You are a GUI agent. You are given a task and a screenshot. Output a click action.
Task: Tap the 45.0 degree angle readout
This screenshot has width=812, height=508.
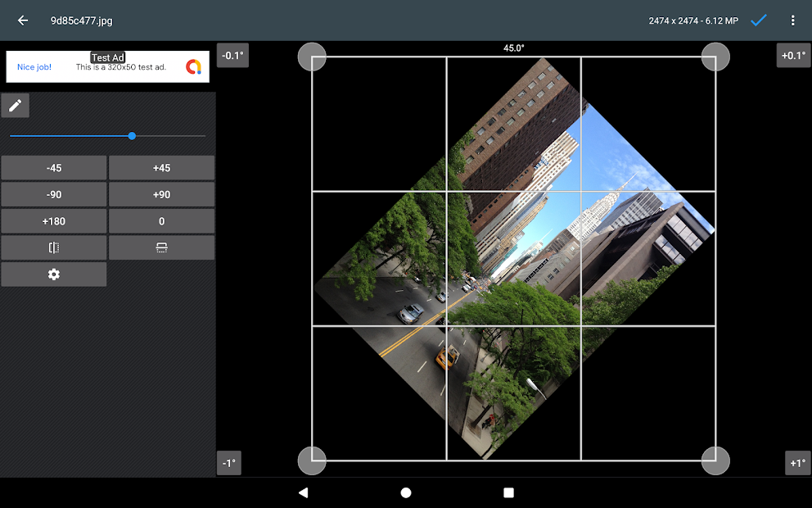[x=514, y=48]
